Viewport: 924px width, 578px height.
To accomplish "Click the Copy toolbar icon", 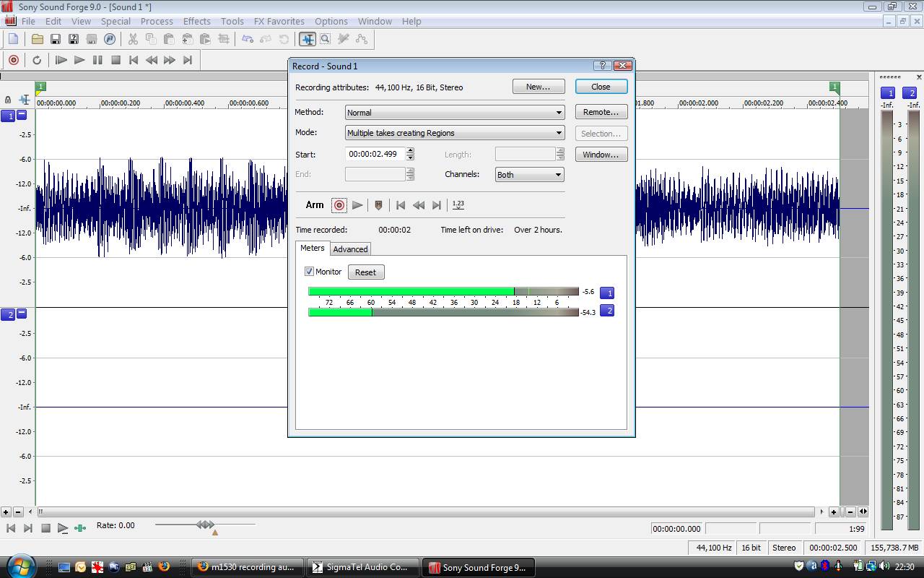I will coord(152,39).
